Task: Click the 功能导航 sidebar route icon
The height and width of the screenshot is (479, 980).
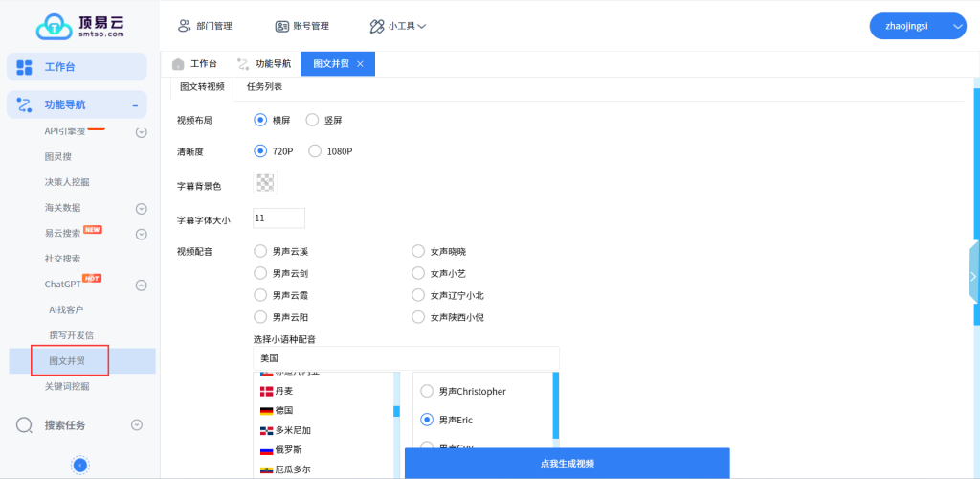Action: tap(25, 104)
